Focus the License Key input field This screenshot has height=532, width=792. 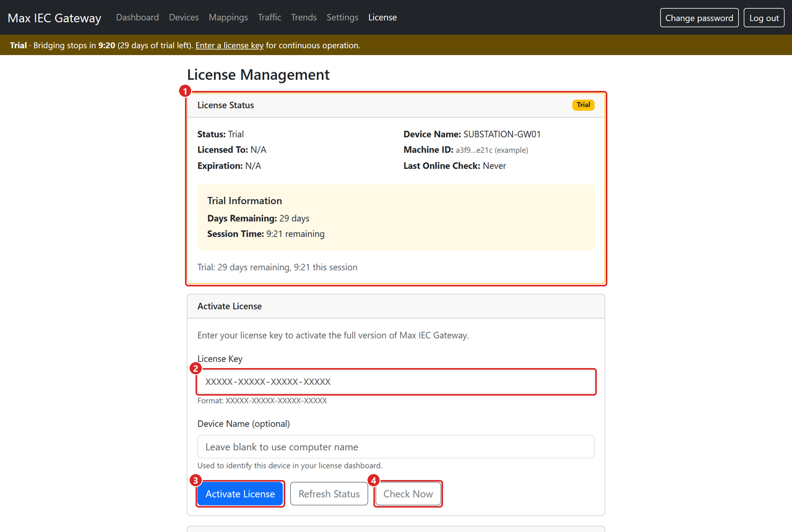click(x=396, y=382)
